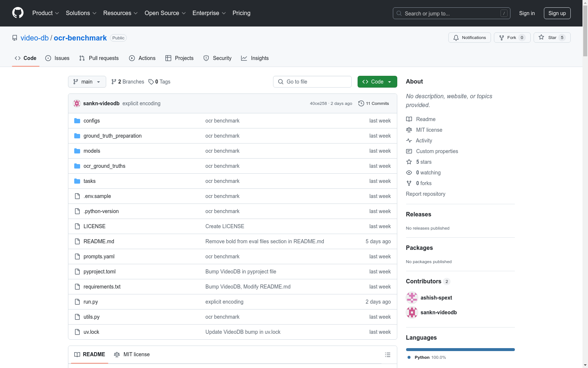The image size is (588, 368).
Task: Open the pyproject.toml file
Action: (100, 272)
